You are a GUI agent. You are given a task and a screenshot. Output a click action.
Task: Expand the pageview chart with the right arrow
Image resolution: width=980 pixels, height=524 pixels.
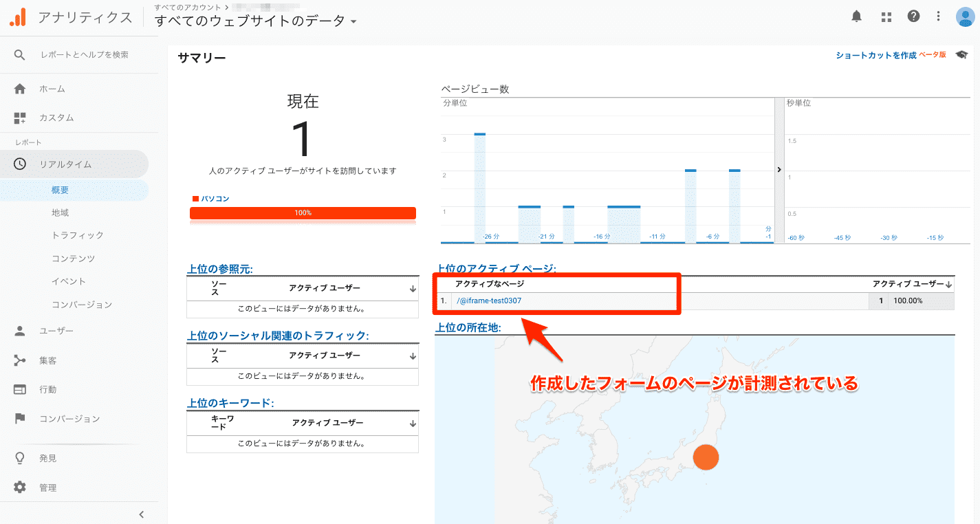coord(778,168)
